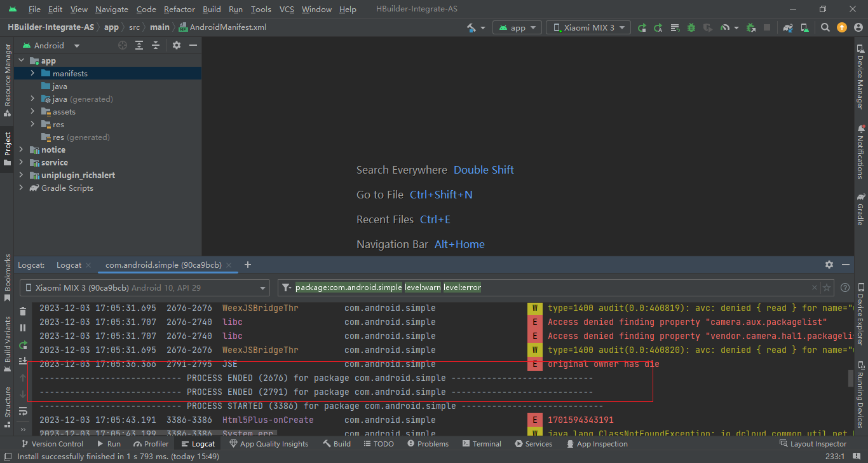Toggle soft-wrap in Logcat
This screenshot has height=463, width=868.
(23, 411)
